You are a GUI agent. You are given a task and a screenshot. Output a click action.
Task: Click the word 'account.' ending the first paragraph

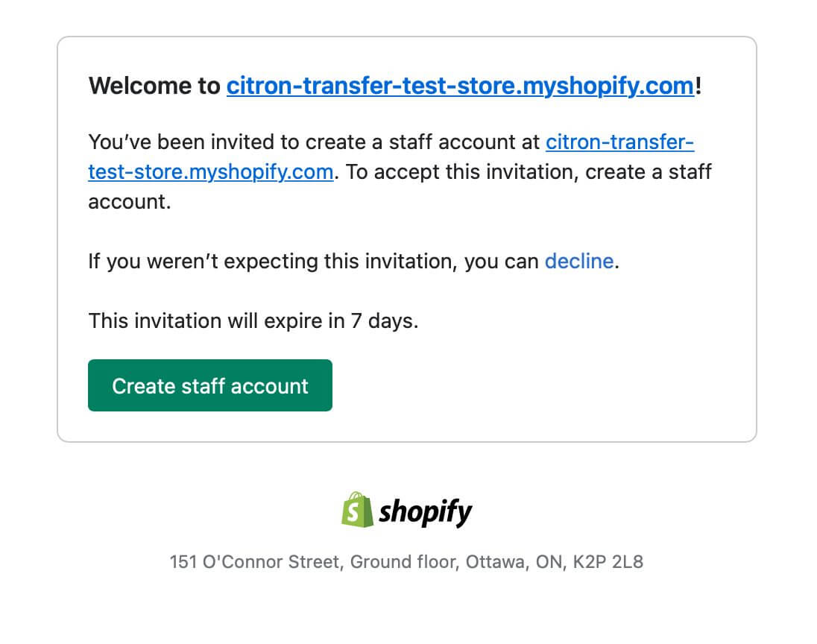130,202
